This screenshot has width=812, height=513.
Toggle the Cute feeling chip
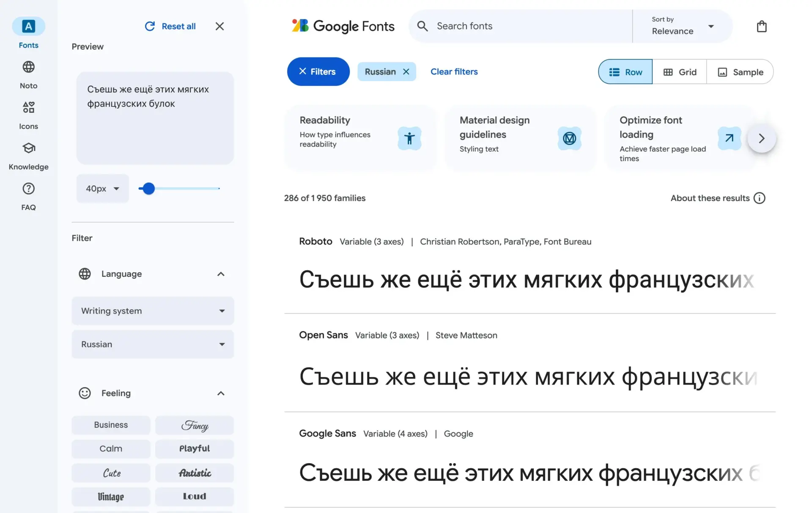coord(111,472)
